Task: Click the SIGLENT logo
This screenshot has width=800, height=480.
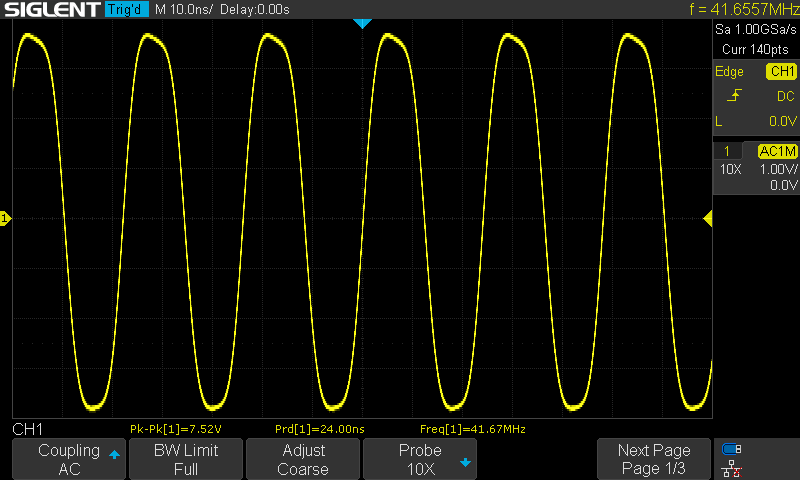Action: point(52,9)
